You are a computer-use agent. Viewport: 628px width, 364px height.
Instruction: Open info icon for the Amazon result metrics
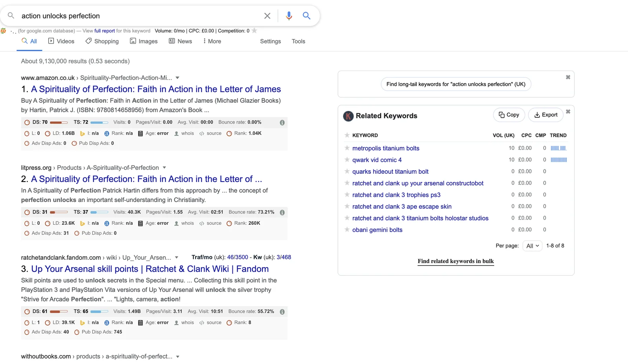tap(282, 123)
